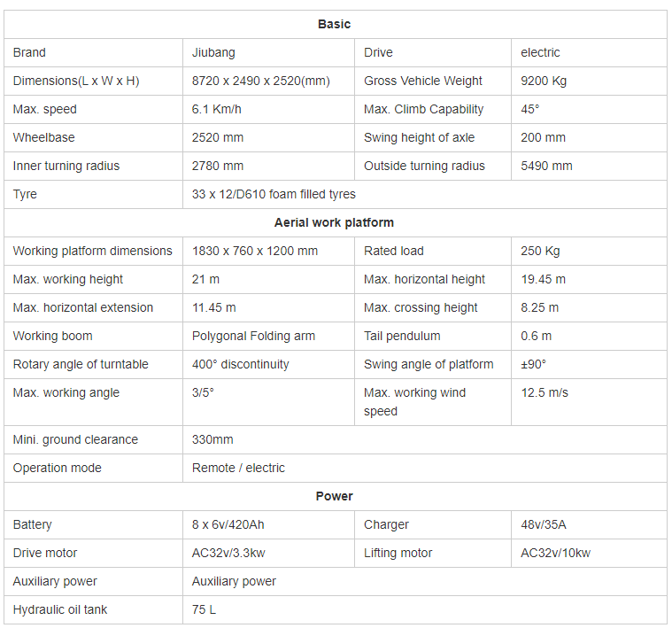Click the Power section header

(x=335, y=496)
